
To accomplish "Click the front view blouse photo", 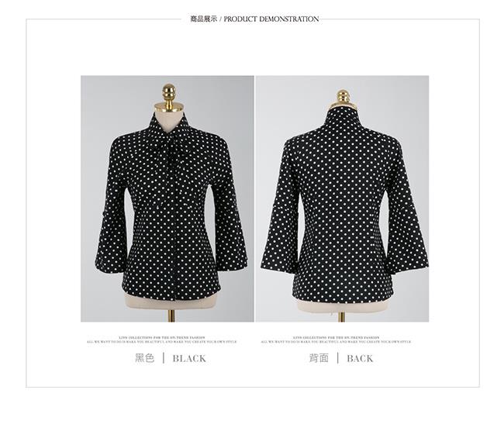I will 167,198.
